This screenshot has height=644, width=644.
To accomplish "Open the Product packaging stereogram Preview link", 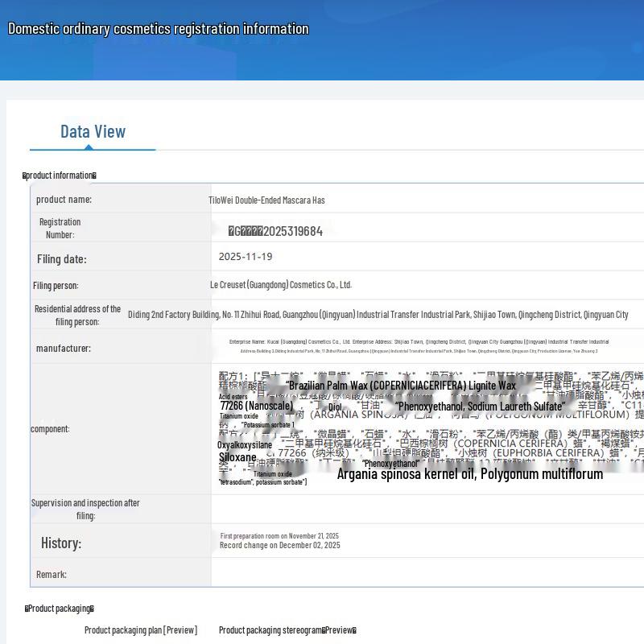I will (x=287, y=630).
